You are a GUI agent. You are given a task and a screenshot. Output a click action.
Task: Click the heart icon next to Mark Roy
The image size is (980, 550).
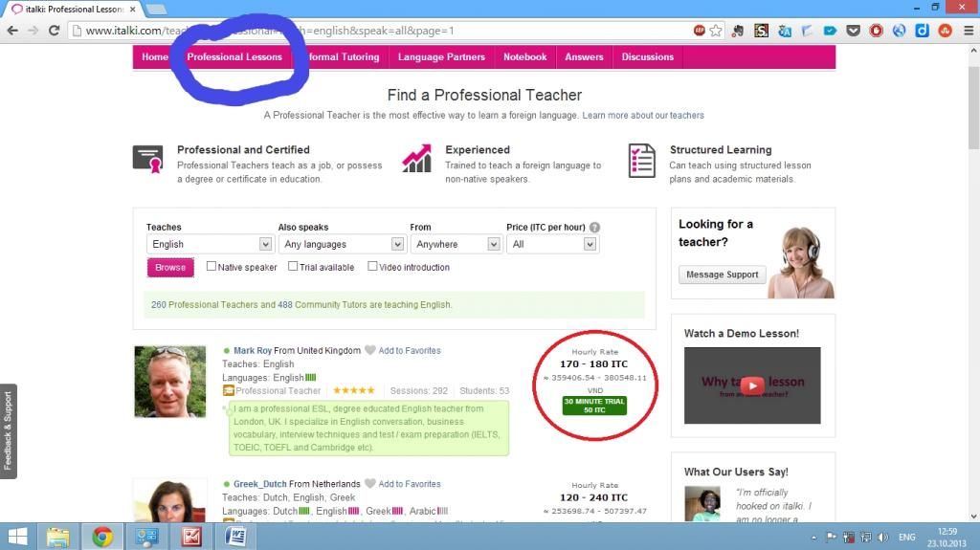(370, 350)
